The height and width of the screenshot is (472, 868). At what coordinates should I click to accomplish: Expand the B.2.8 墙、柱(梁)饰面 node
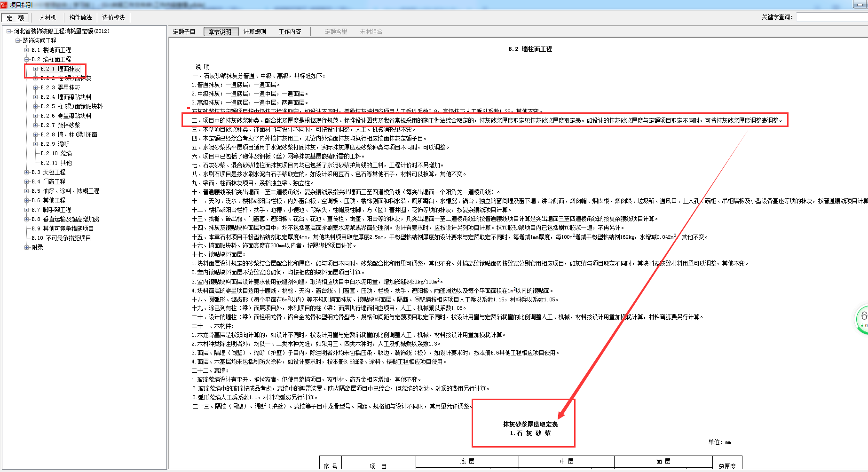[36, 134]
